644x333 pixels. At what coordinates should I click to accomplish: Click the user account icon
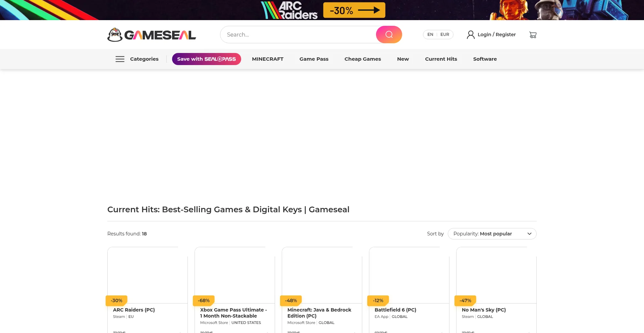pos(471,35)
